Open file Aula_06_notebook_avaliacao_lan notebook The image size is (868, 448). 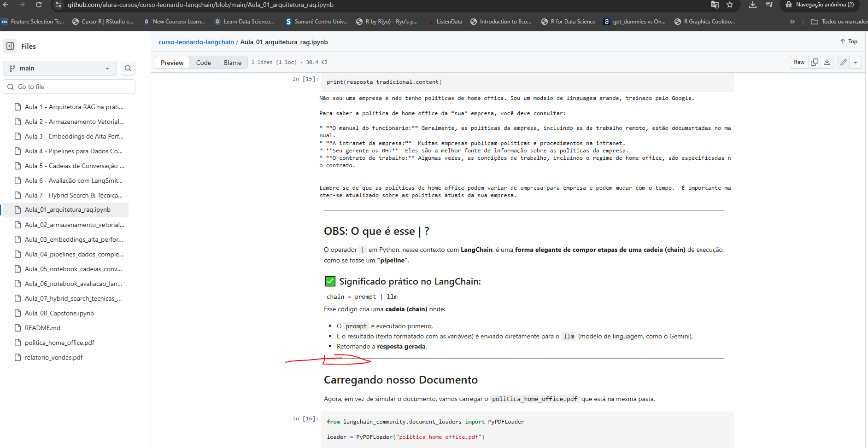[74, 284]
